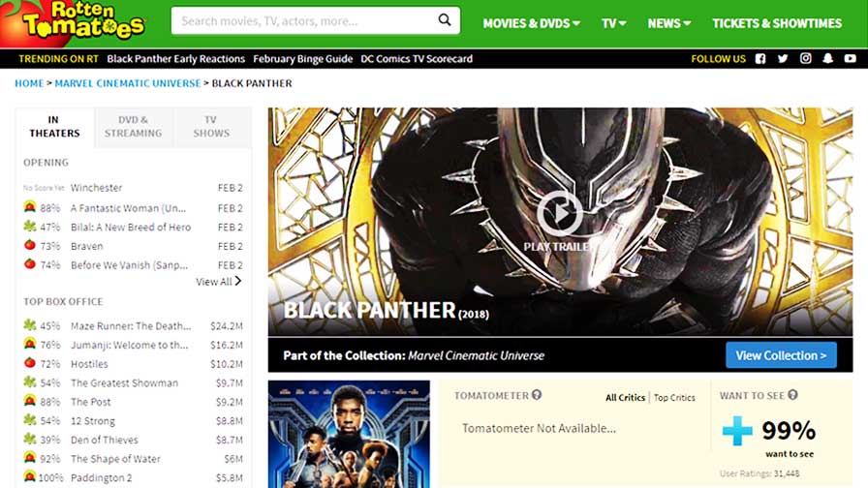Open Winchester in opening list

pos(96,188)
